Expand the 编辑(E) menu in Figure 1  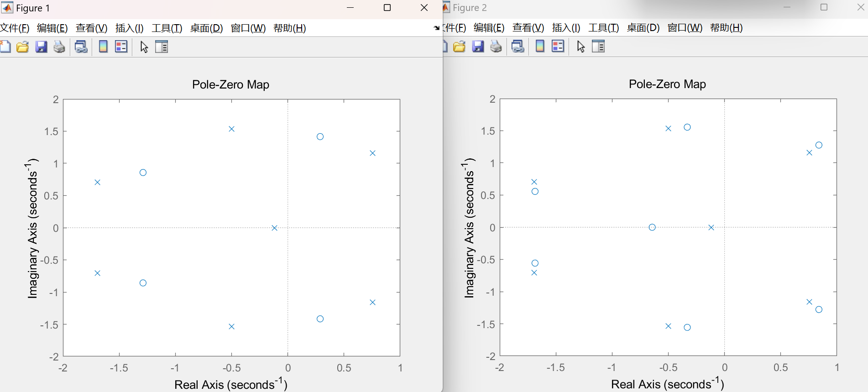[x=52, y=28]
